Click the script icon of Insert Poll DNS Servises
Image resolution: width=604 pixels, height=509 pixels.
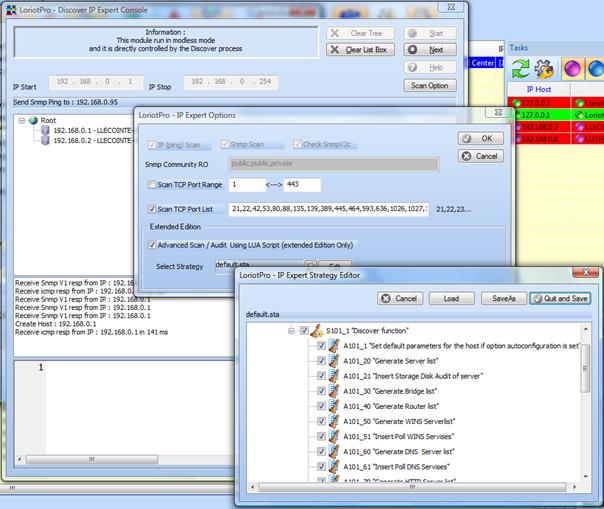[334, 466]
